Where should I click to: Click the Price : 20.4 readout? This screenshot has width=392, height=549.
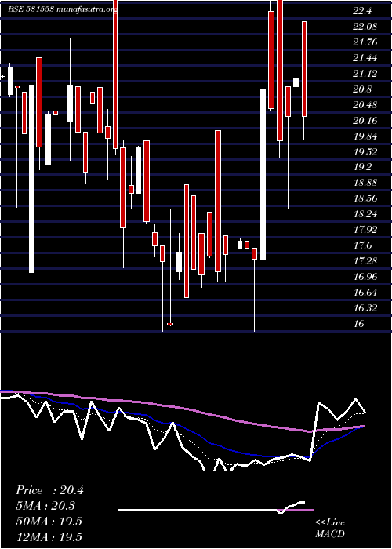(x=49, y=490)
